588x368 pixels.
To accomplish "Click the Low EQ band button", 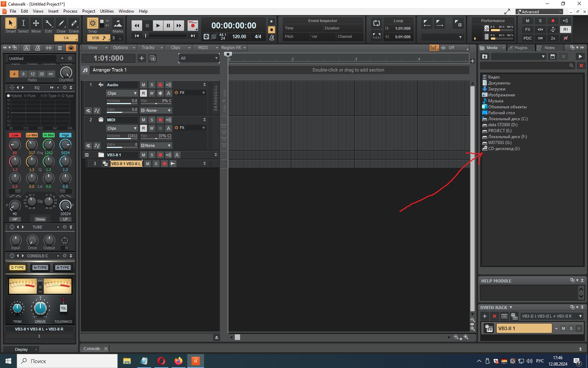I will pyautogui.click(x=15, y=135).
